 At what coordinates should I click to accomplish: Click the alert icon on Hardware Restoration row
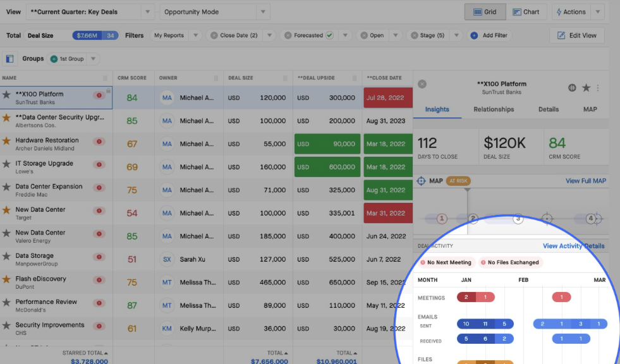click(99, 141)
